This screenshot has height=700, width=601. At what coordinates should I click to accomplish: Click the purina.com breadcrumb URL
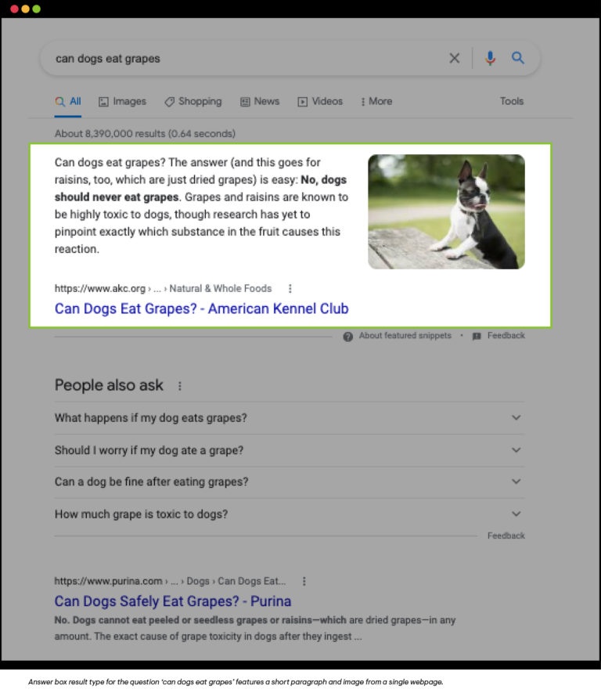[170, 581]
